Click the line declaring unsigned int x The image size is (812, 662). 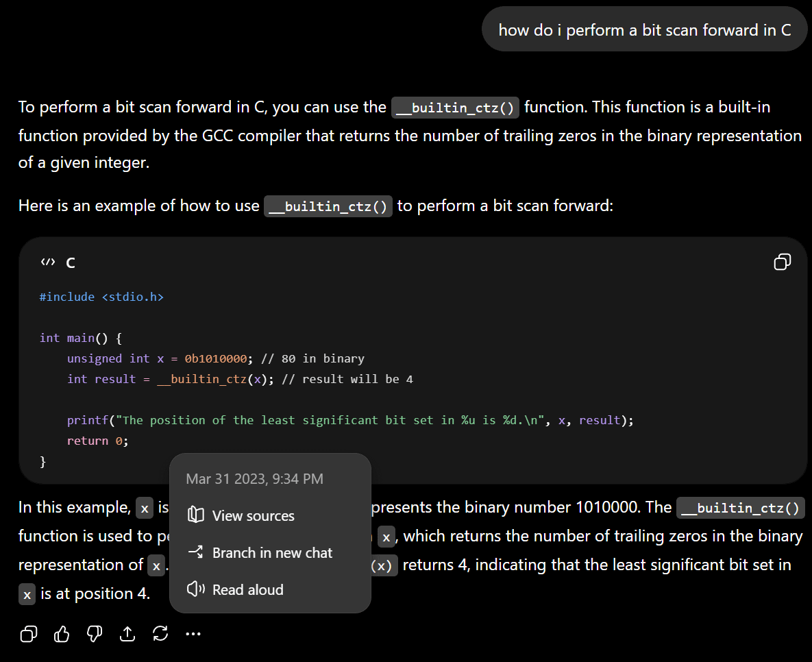[215, 358]
